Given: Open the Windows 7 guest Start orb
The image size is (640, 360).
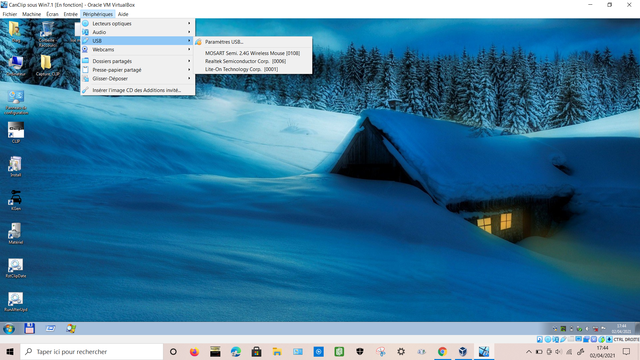Looking at the screenshot, I should coord(9,329).
